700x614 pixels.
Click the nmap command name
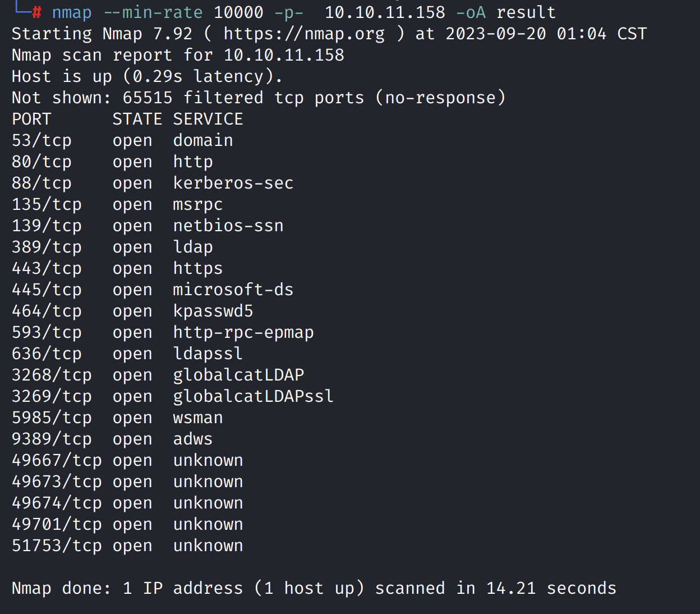pyautogui.click(x=72, y=12)
